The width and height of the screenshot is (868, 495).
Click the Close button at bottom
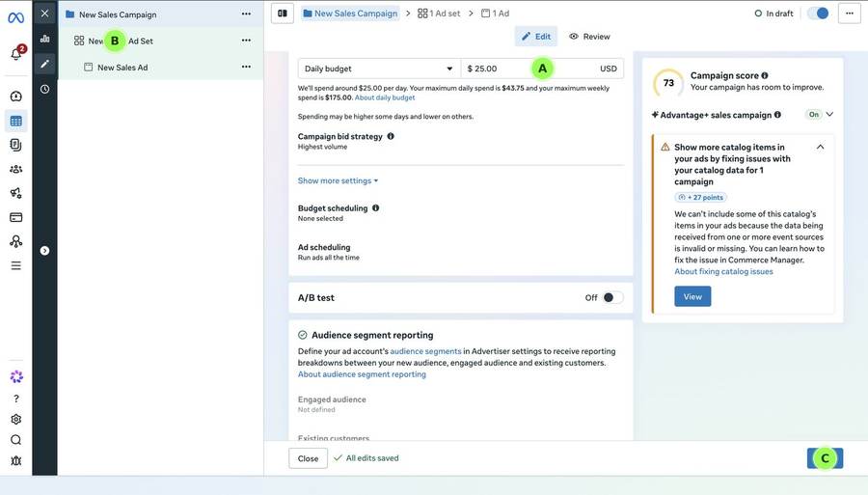(x=308, y=458)
